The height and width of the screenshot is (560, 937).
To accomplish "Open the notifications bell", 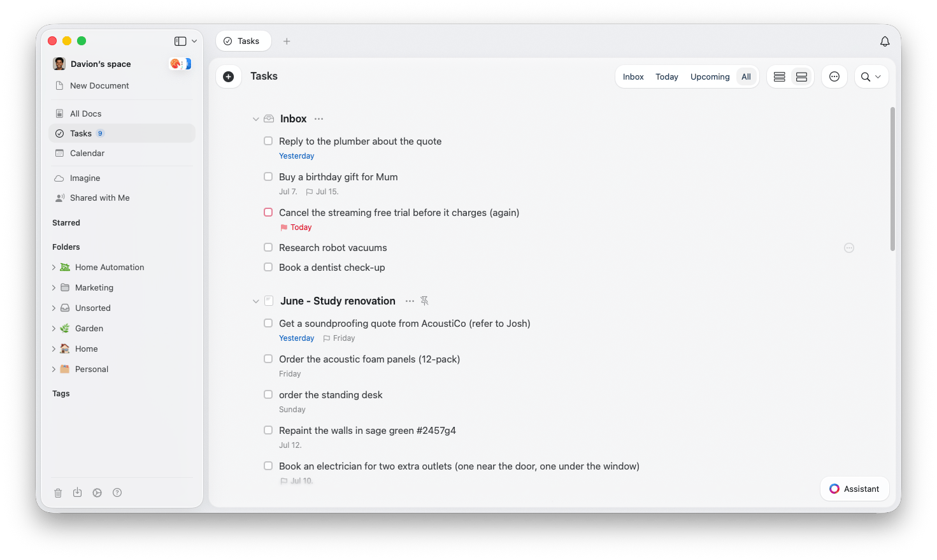I will point(885,41).
